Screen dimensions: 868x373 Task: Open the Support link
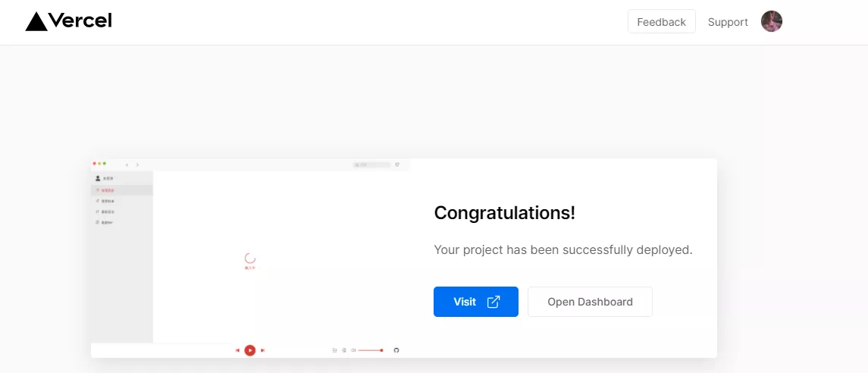tap(728, 22)
